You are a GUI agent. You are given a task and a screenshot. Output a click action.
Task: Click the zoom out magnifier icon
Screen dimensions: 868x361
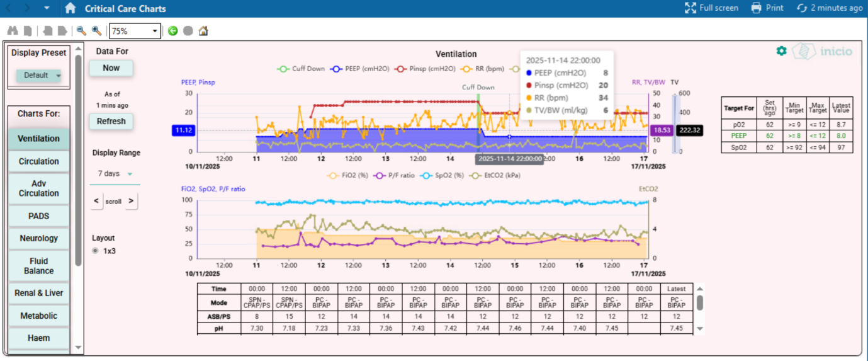(x=81, y=30)
